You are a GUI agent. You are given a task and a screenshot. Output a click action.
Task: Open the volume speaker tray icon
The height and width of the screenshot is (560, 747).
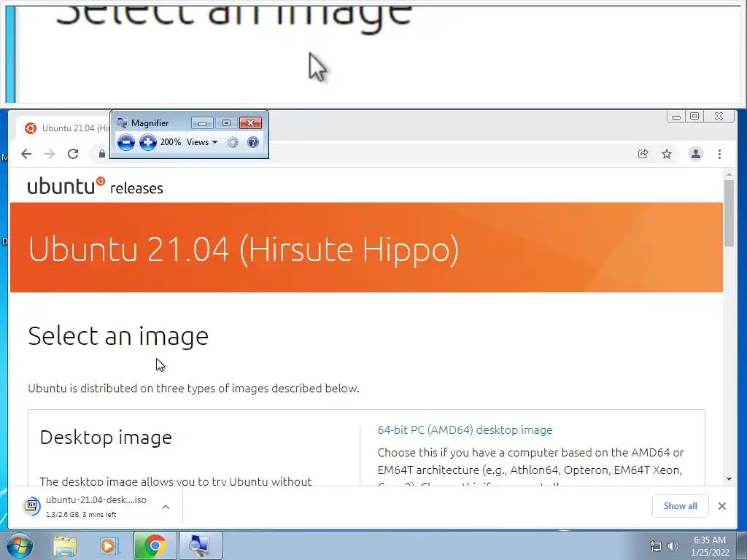(x=673, y=546)
